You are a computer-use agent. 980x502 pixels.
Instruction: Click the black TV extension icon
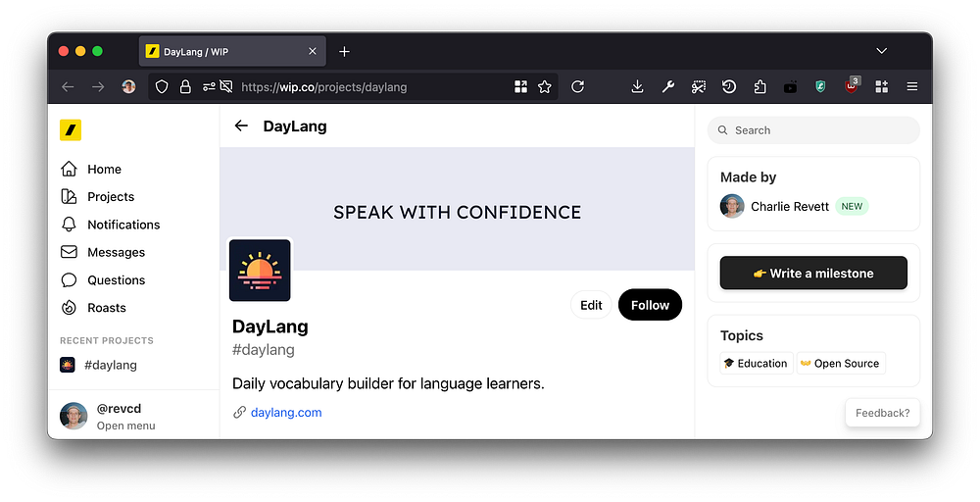pyautogui.click(x=790, y=87)
